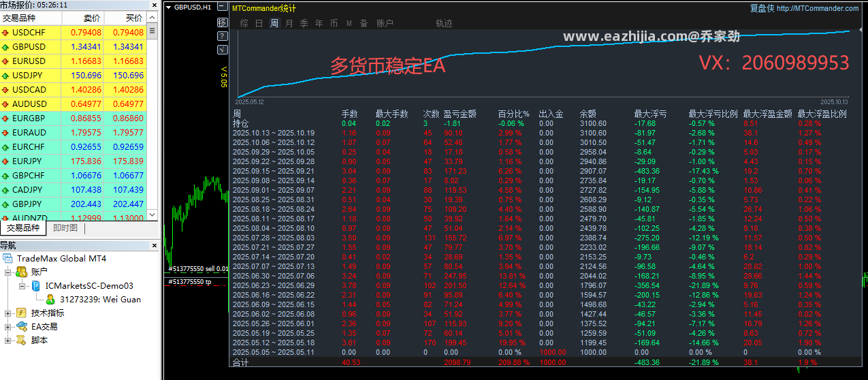
Task: Close the 导航 navigator panel
Action: point(155,245)
